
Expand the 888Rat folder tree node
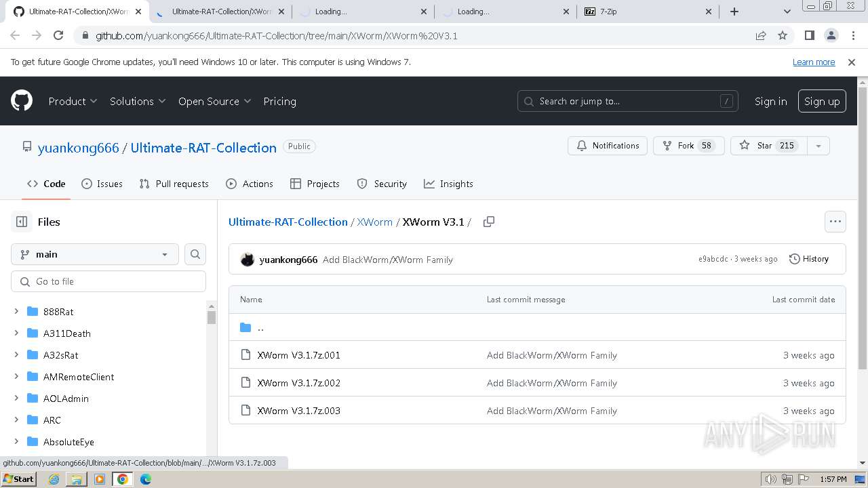[16, 311]
